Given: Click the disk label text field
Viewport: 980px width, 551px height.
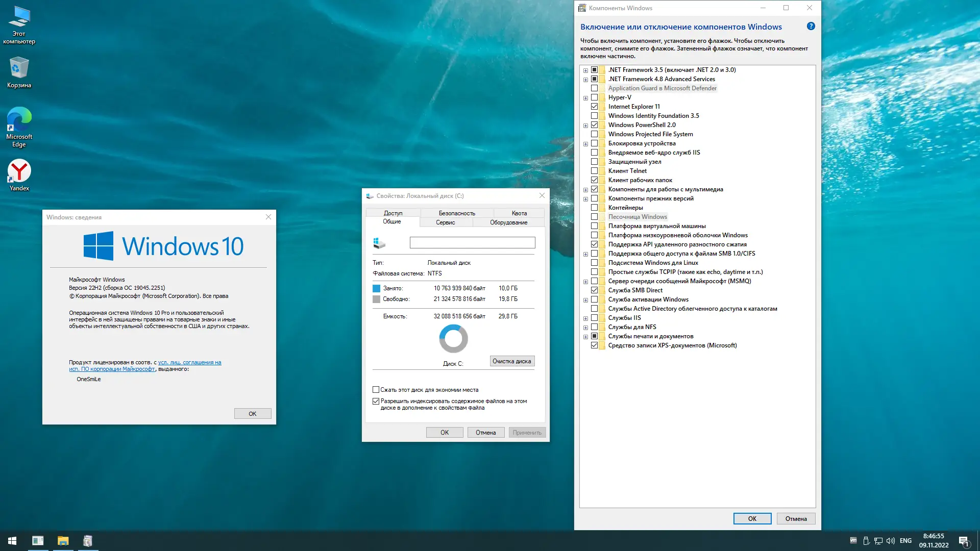Looking at the screenshot, I should tap(472, 243).
